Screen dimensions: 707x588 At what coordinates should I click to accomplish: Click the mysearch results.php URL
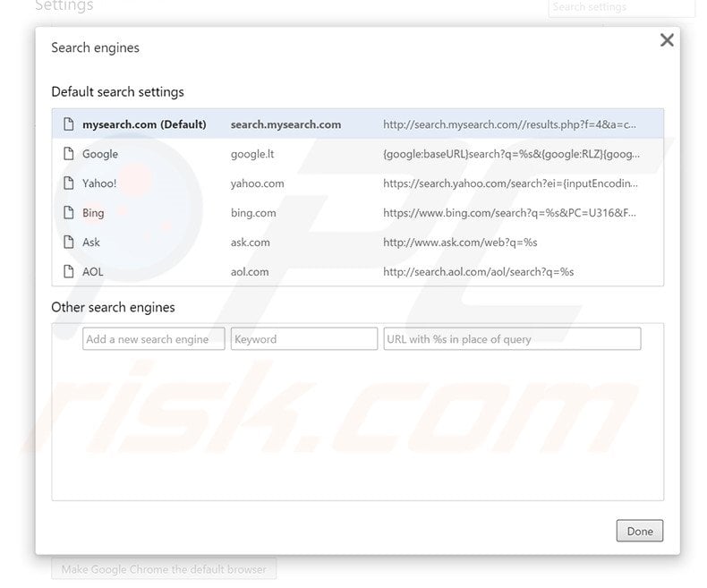(509, 124)
